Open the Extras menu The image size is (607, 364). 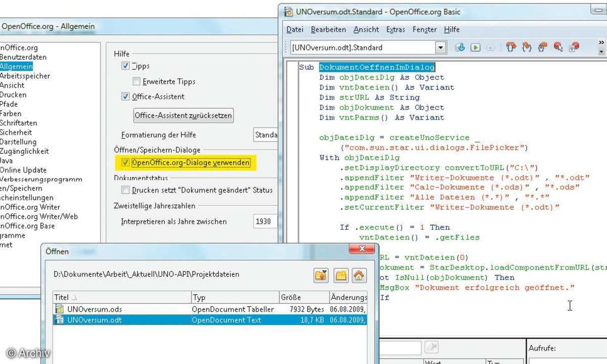(x=396, y=30)
